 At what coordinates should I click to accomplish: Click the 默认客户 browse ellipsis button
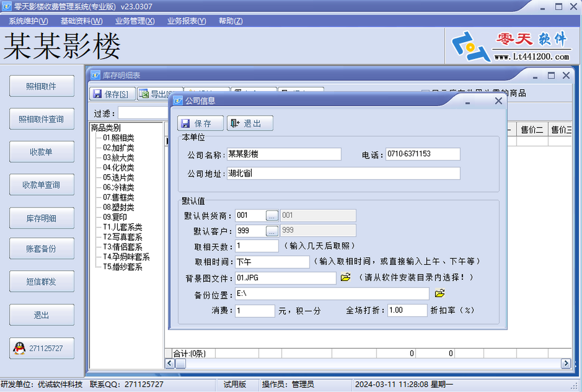[272, 230]
